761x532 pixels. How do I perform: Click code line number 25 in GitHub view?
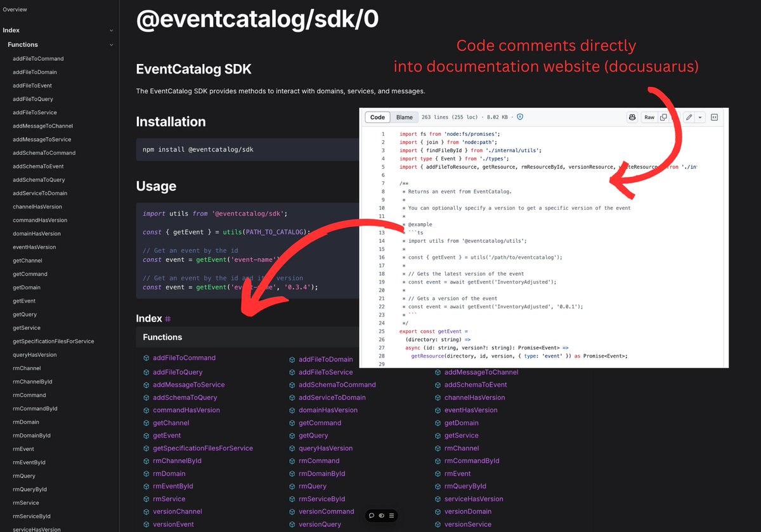381,332
